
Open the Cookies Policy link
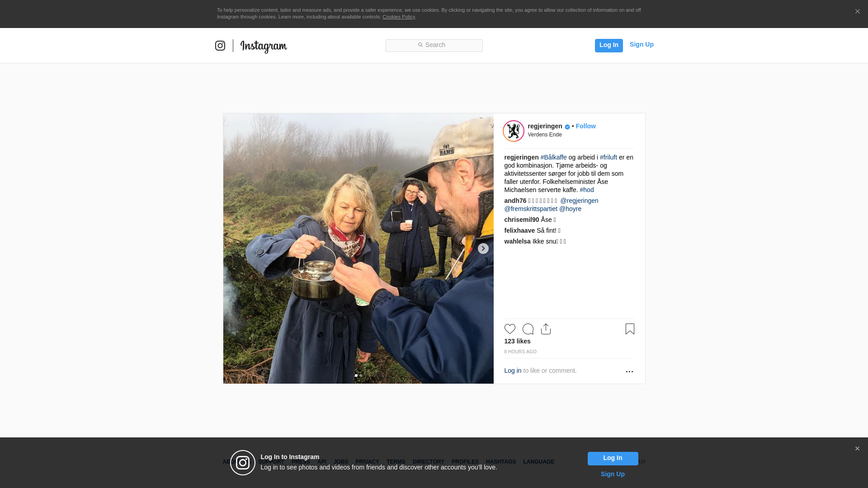pos(399,17)
